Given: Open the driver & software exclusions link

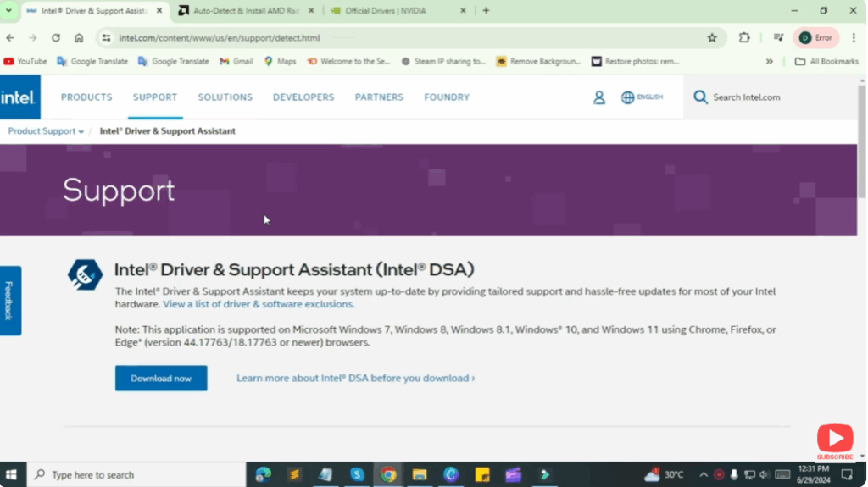Looking at the screenshot, I should pos(259,304).
